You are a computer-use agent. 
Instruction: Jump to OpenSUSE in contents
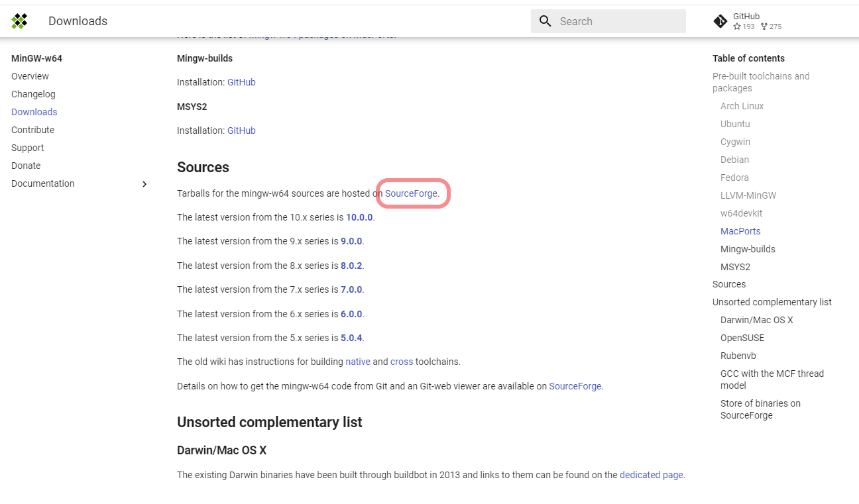(x=742, y=338)
